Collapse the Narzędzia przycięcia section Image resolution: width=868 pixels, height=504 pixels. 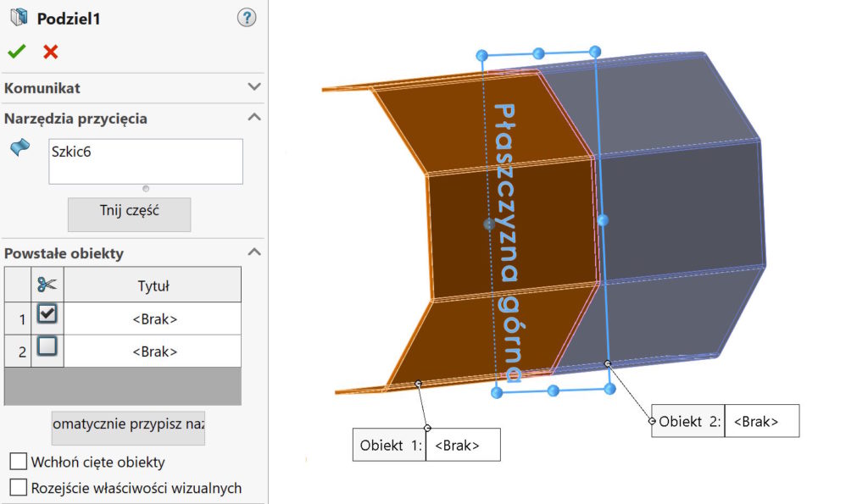[253, 118]
